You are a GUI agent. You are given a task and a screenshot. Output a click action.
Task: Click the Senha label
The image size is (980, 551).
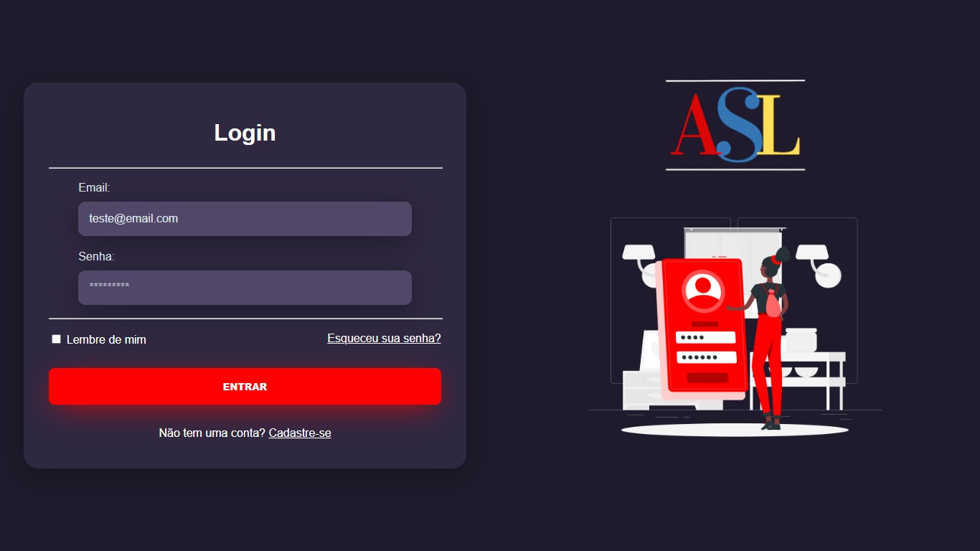96,256
